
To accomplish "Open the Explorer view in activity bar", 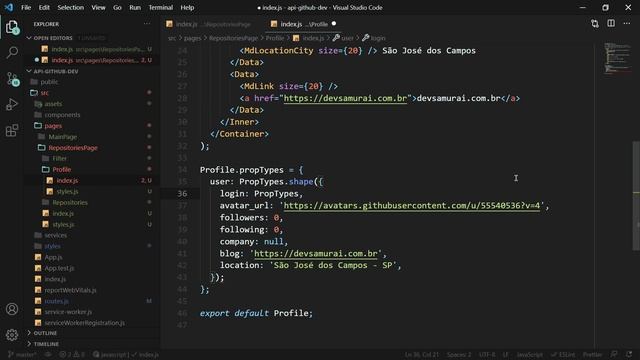I will (12, 27).
